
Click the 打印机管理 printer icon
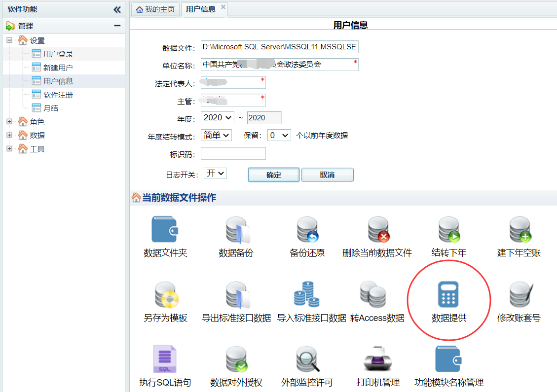377,359
